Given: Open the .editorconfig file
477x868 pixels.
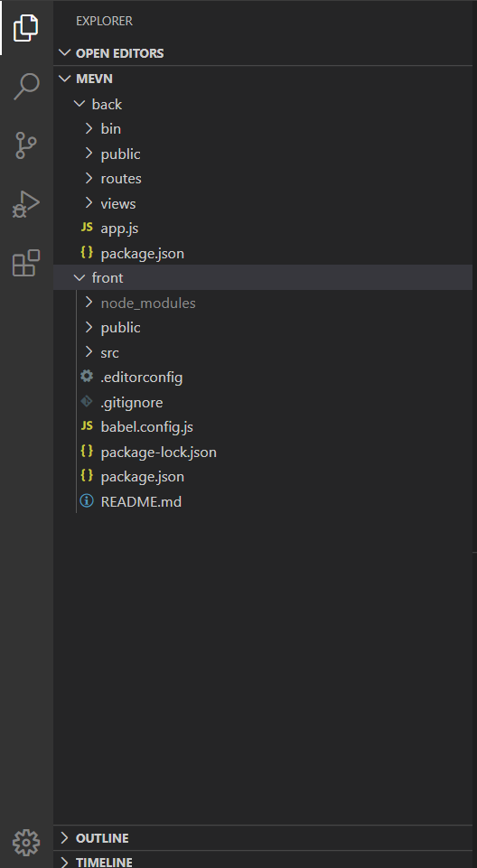Looking at the screenshot, I should pyautogui.click(x=142, y=378).
